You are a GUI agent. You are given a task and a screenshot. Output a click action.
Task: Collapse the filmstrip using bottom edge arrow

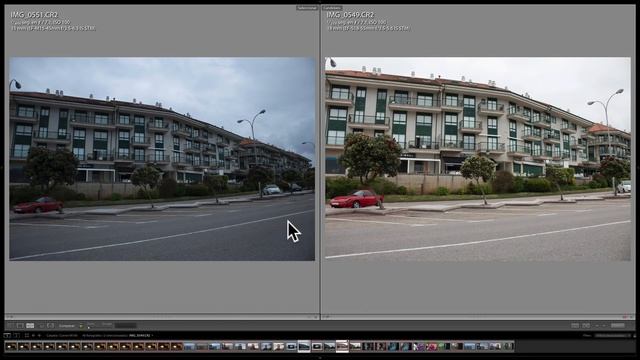point(320,358)
